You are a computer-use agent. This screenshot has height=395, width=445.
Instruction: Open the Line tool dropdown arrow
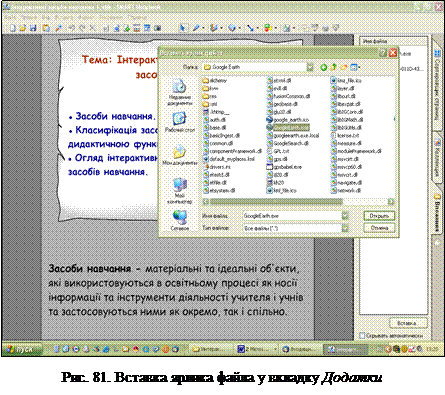point(257,28)
